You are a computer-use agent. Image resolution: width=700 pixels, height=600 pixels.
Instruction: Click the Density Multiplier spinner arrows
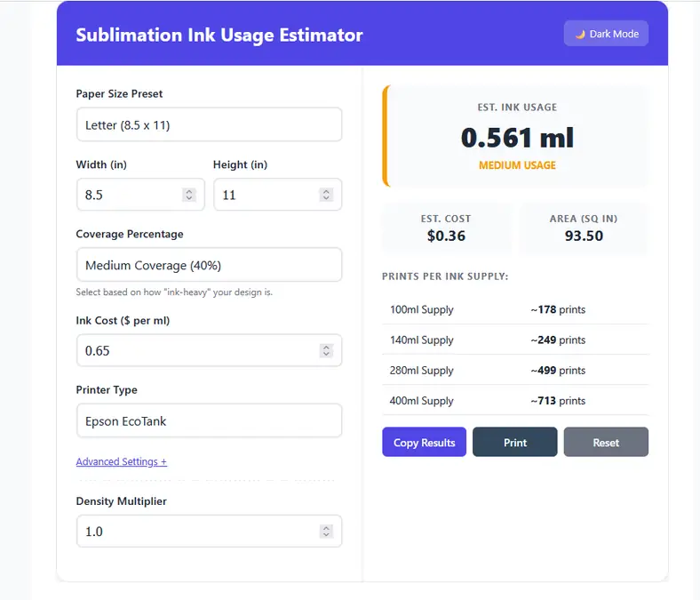[326, 532]
